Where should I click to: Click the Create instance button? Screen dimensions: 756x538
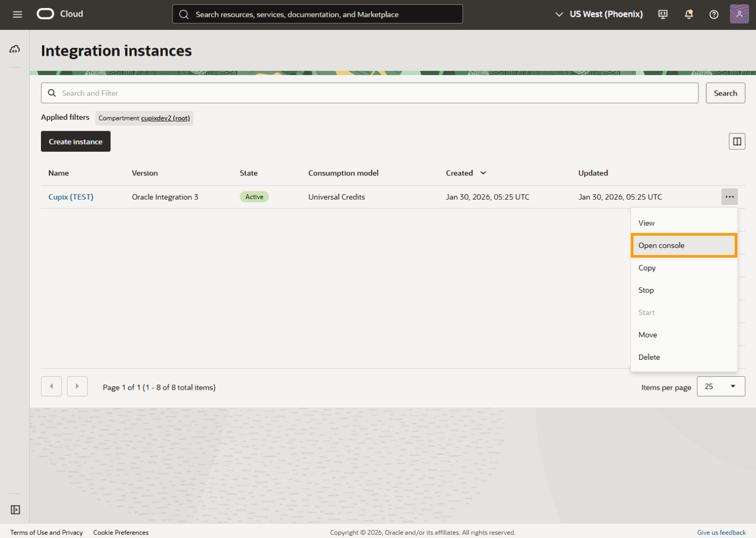[x=76, y=141]
